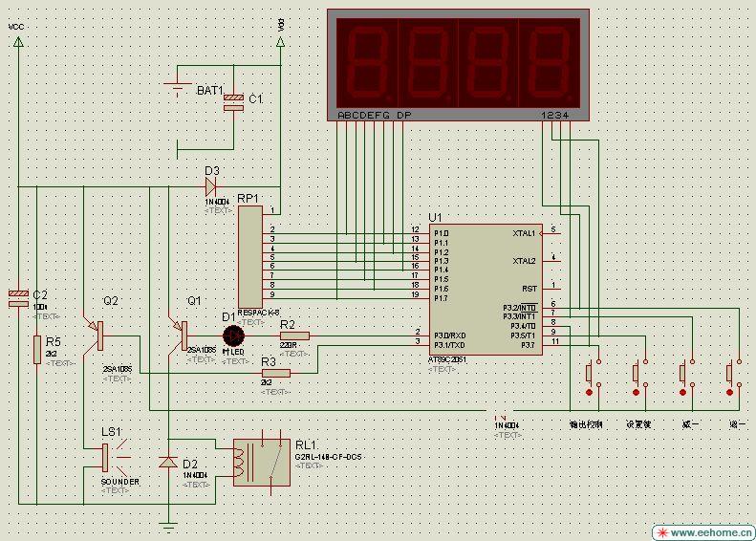Viewport: 756px width, 541px height.
Task: Click the U1 reference designator
Action: (x=435, y=218)
